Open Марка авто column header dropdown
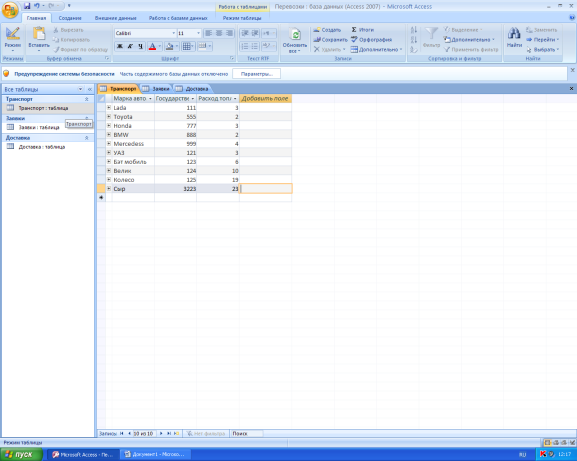The height and width of the screenshot is (461, 577). click(150, 99)
